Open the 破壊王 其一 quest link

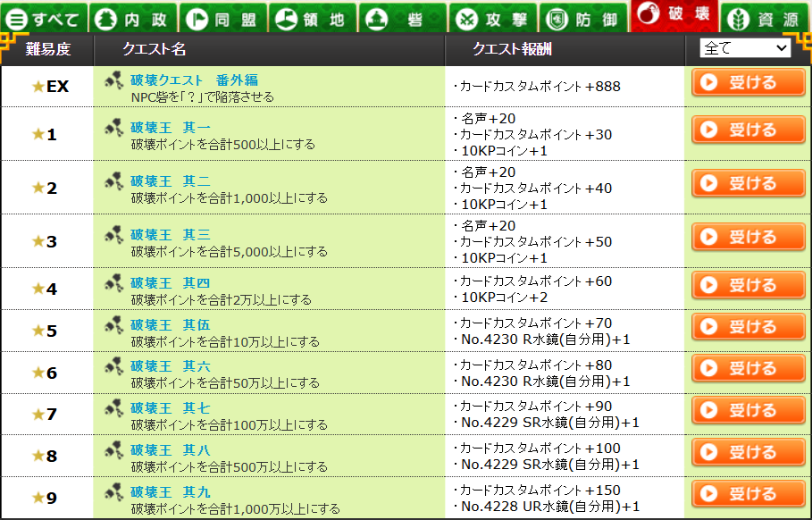[x=171, y=128]
